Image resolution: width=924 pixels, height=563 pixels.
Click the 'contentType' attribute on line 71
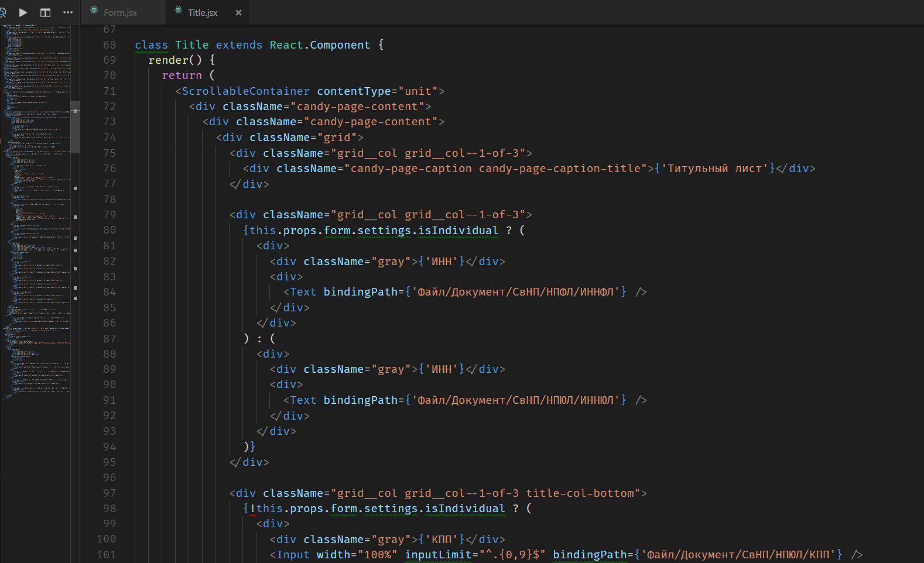click(354, 91)
